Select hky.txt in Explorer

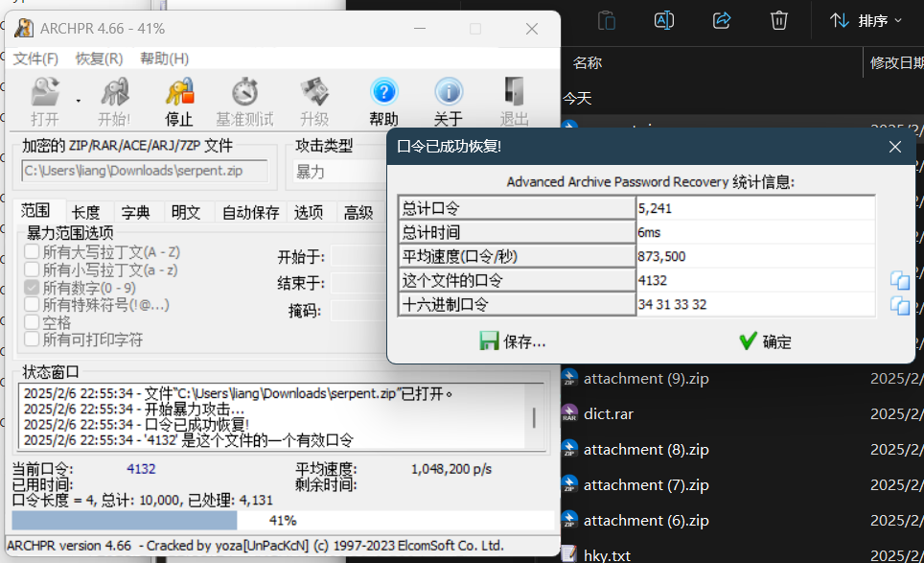click(x=607, y=554)
